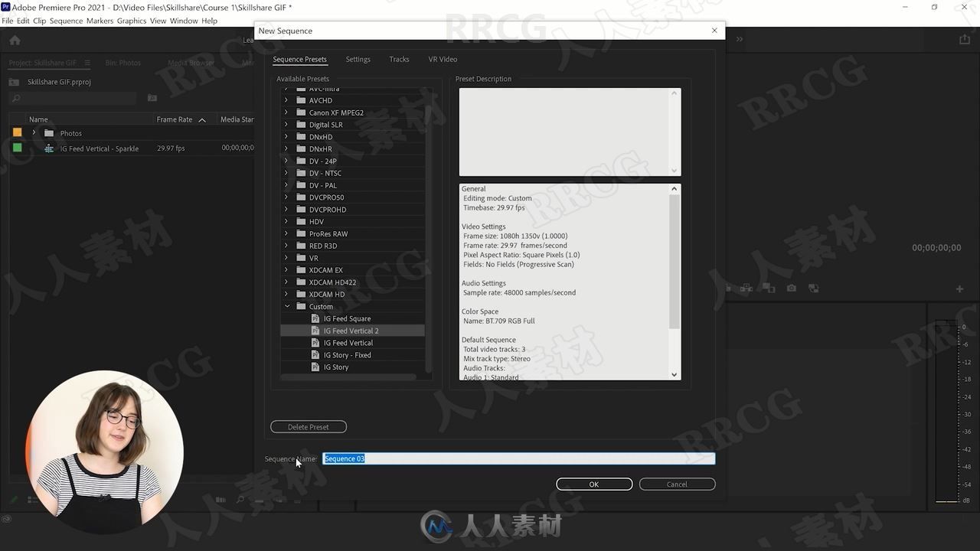Click the preset details vertical scrollbar thumb
The image size is (980, 551).
675,262
